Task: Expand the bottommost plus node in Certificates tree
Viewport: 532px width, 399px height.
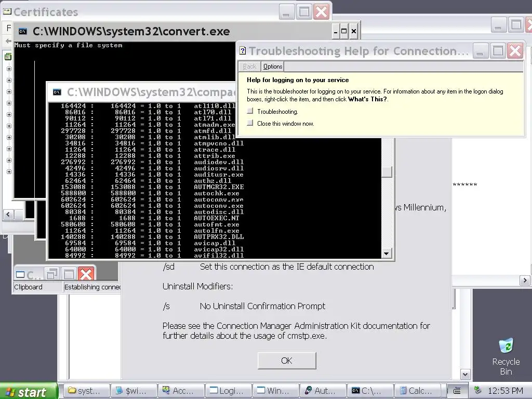Action: click(9, 171)
